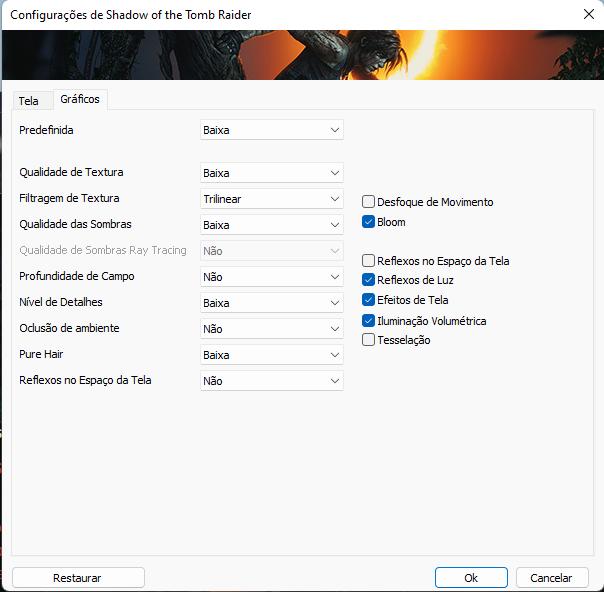Open the Predefinida preset dropdown
The image size is (604, 592).
coord(271,130)
